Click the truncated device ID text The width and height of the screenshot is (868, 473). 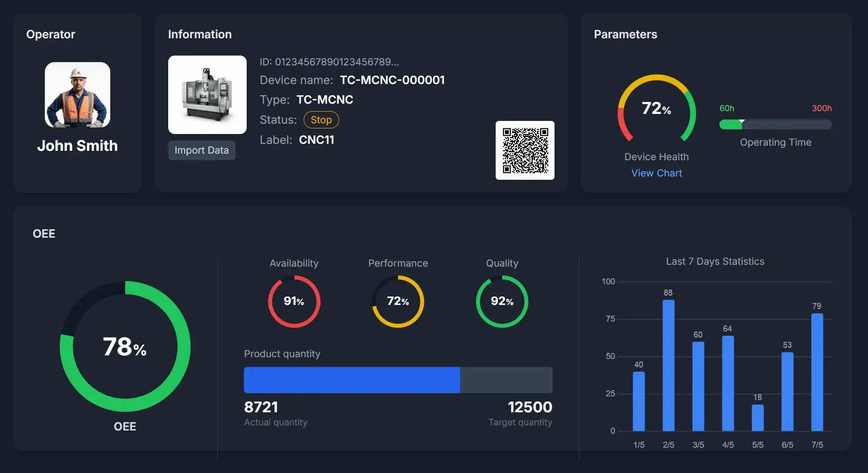(x=329, y=62)
